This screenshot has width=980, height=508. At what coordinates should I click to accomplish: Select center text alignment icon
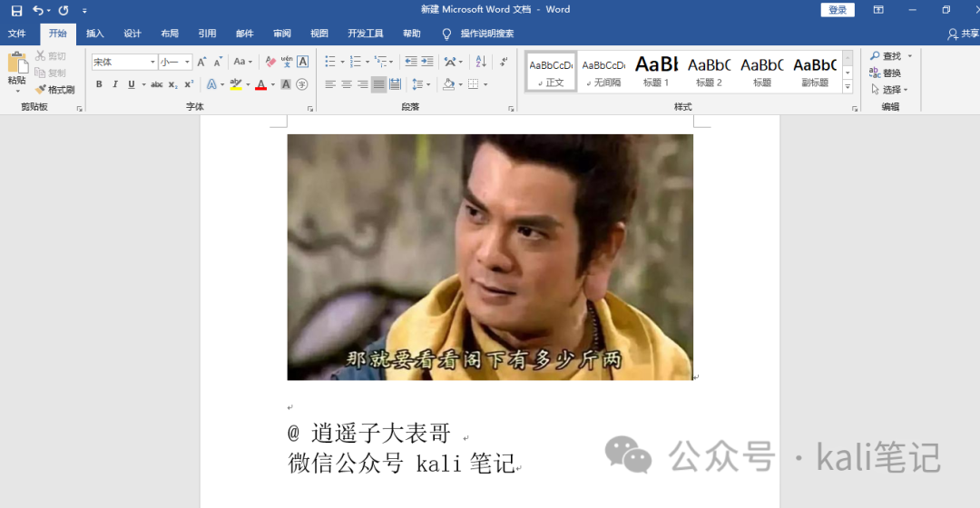click(347, 84)
